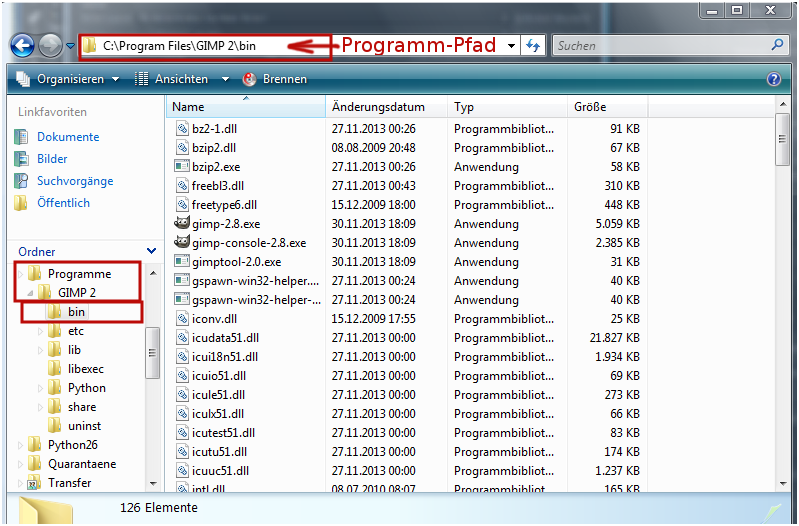Open the address bar history dropdown
799x526 pixels.
pyautogui.click(x=511, y=46)
